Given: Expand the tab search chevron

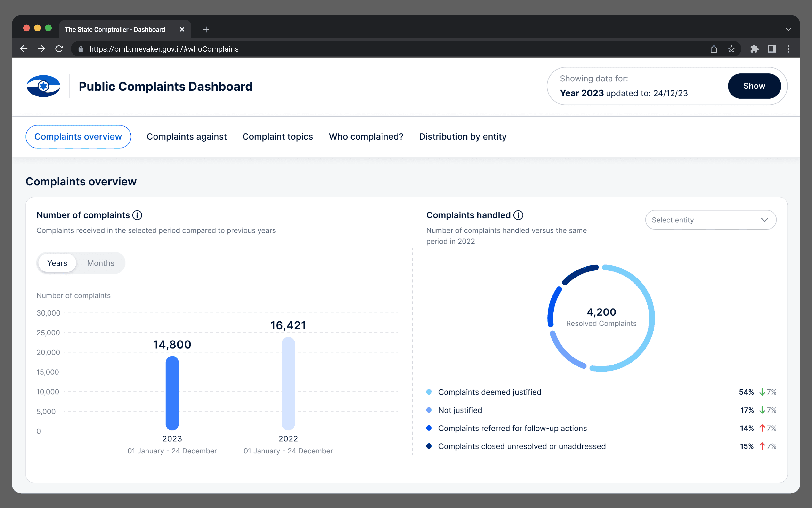Looking at the screenshot, I should click(788, 30).
